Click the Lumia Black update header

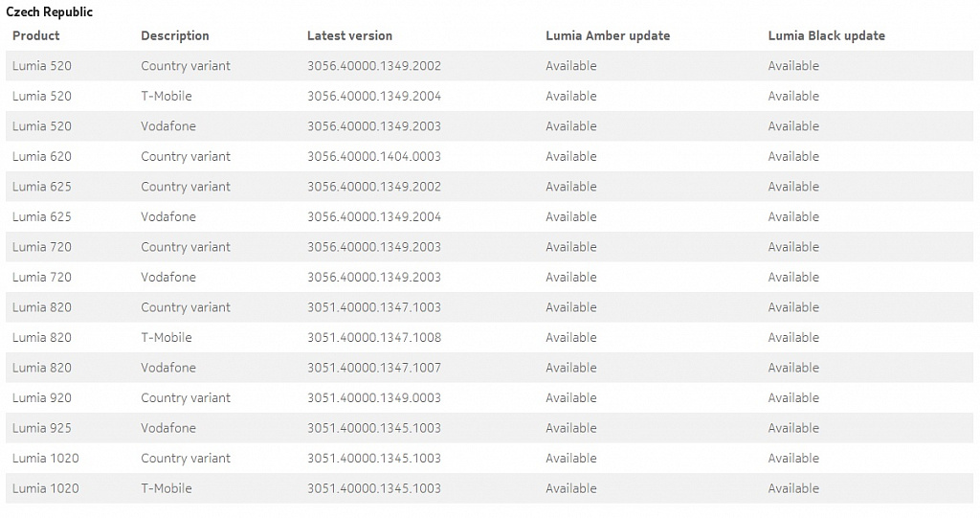point(826,35)
